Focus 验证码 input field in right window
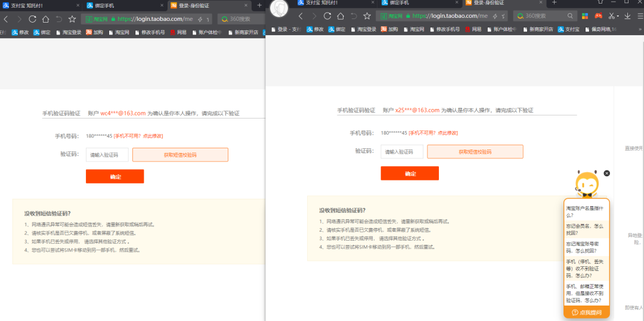The width and height of the screenshot is (644, 321). [x=402, y=151]
